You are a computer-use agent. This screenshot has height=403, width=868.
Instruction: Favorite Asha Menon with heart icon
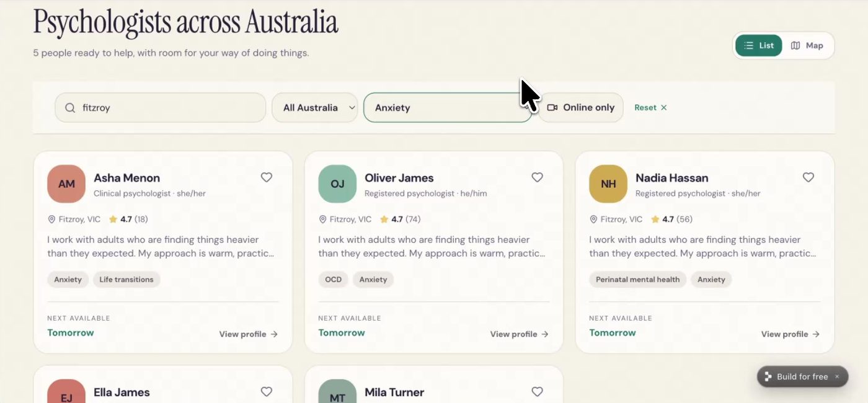tap(267, 177)
